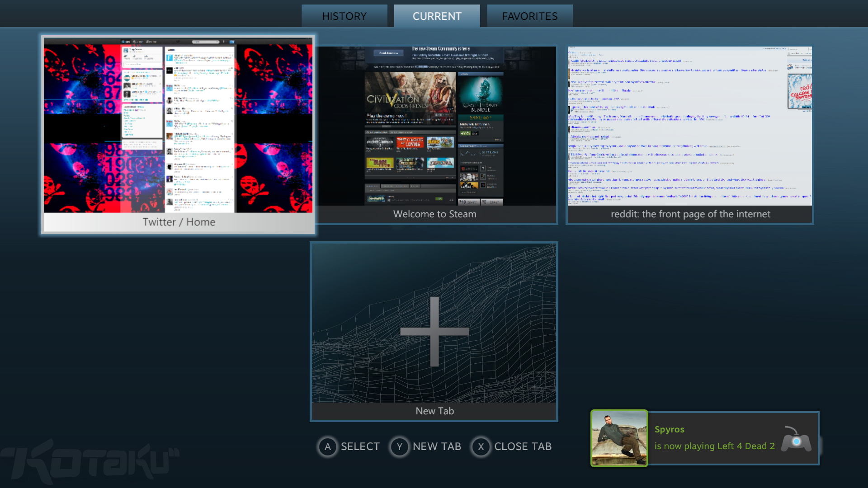Click the Spyros avatar in the notification
The image size is (868, 488).
pyautogui.click(x=619, y=438)
